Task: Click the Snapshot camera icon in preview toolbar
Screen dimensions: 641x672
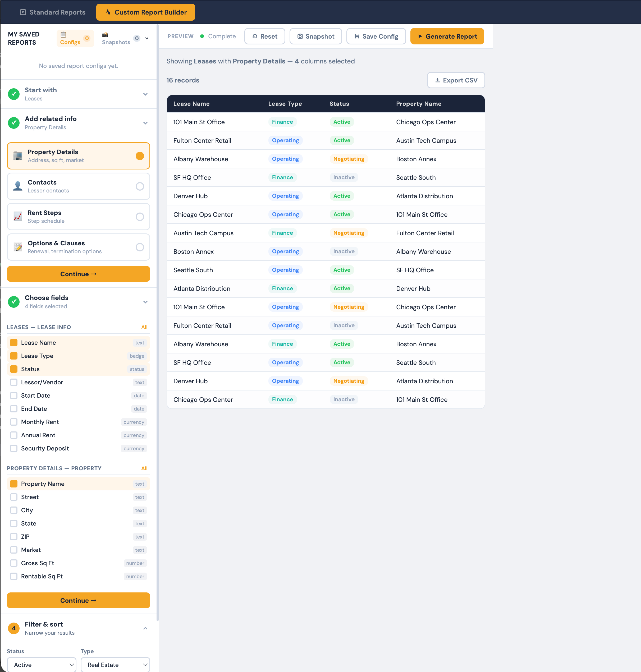Action: tap(300, 36)
